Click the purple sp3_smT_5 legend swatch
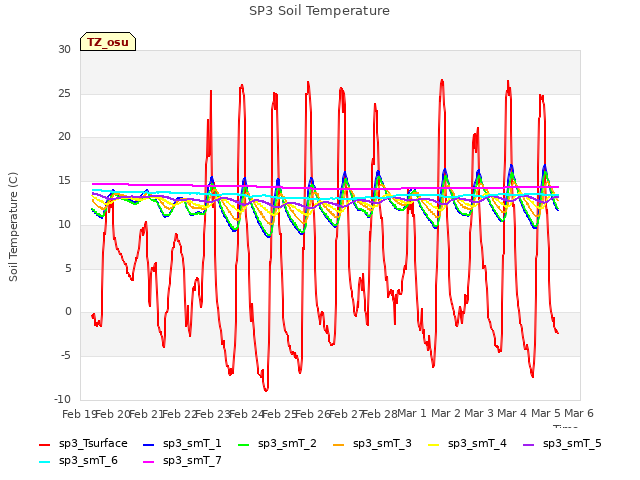 click(x=528, y=444)
